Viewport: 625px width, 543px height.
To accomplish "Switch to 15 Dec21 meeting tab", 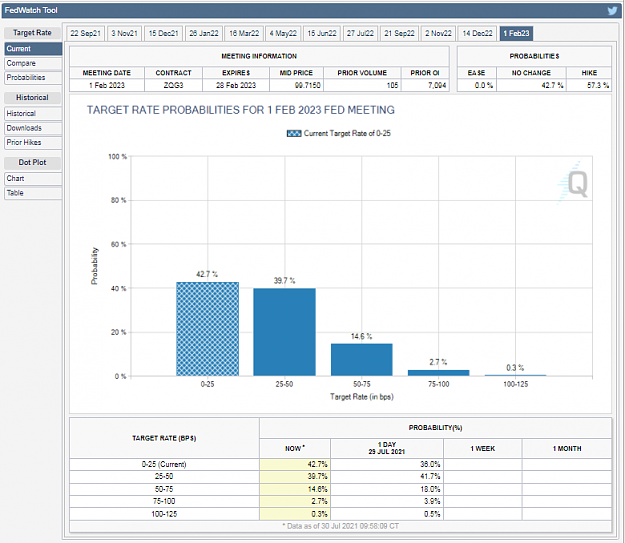I will point(163,33).
